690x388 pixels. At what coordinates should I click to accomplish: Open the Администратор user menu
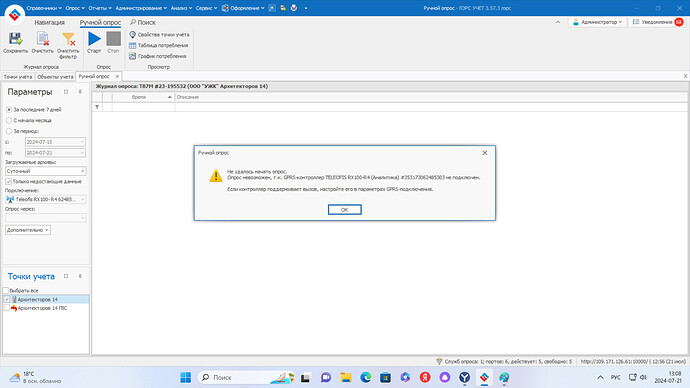coord(597,22)
